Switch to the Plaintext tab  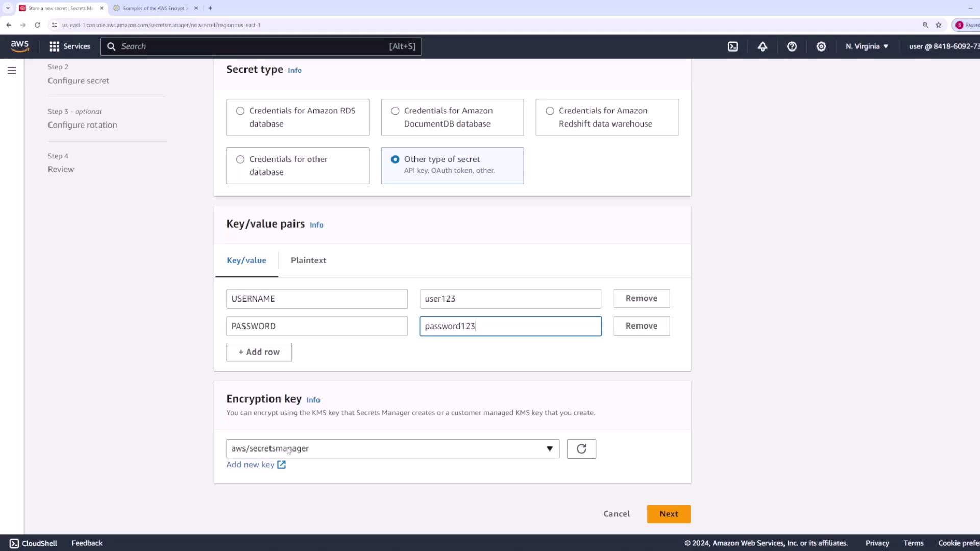point(308,260)
